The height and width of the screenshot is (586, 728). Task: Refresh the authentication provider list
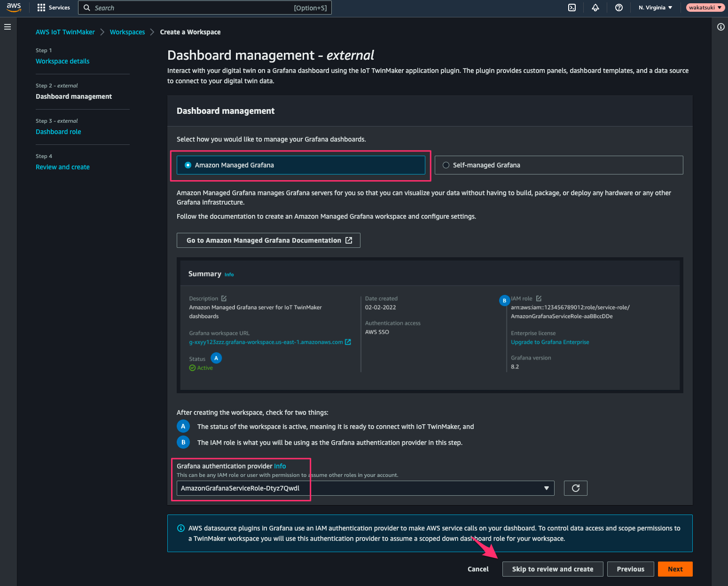[576, 488]
